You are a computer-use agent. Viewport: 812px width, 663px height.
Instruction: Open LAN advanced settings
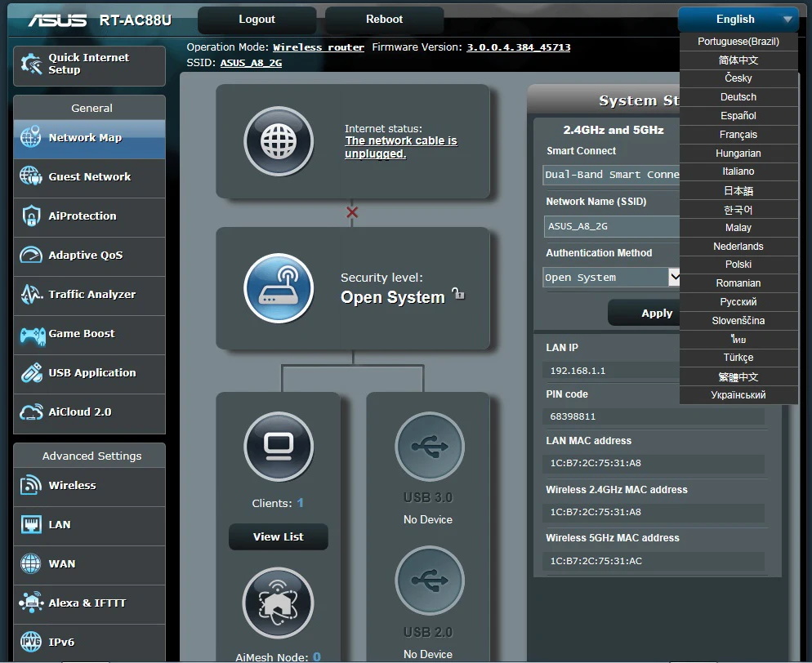[x=89, y=526]
